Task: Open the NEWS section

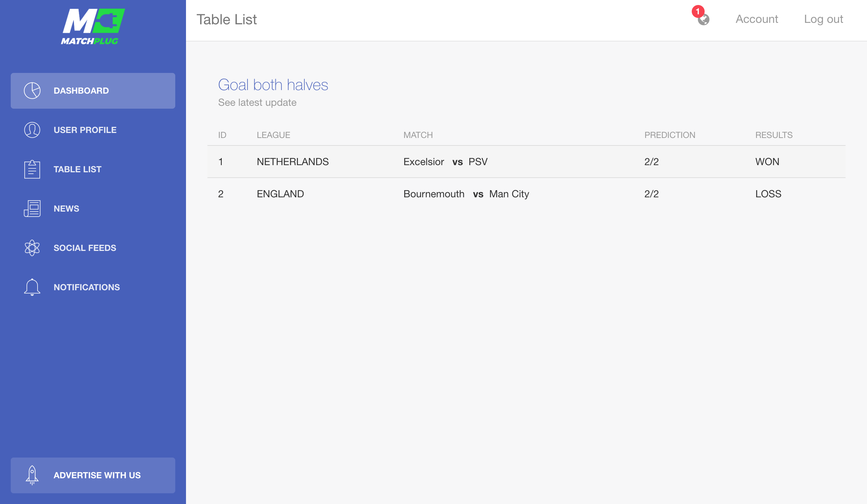Action: (x=93, y=209)
